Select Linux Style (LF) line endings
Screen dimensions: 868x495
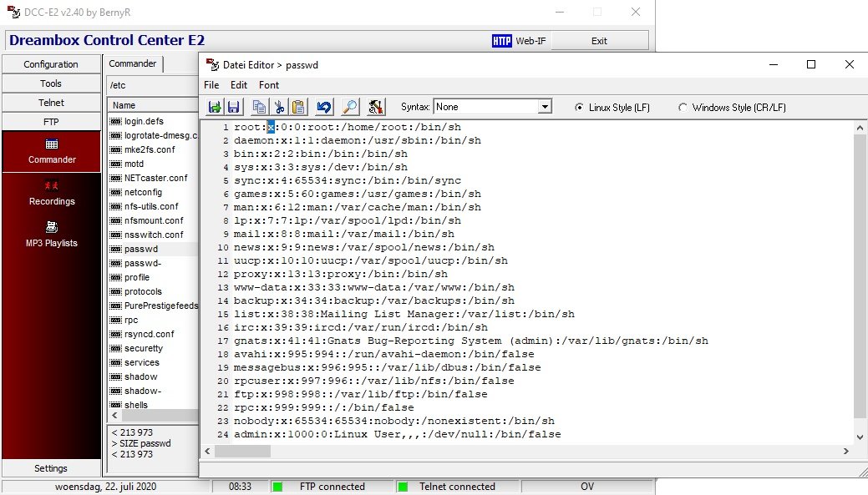point(578,108)
